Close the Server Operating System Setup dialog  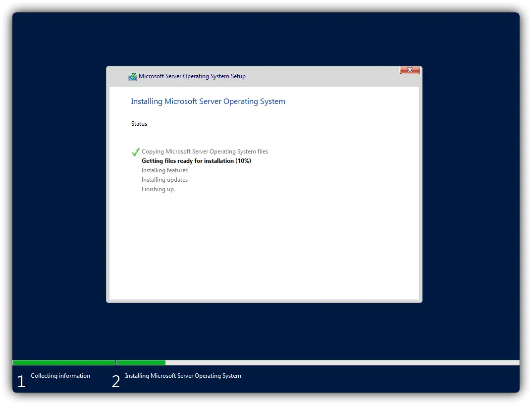pyautogui.click(x=410, y=70)
